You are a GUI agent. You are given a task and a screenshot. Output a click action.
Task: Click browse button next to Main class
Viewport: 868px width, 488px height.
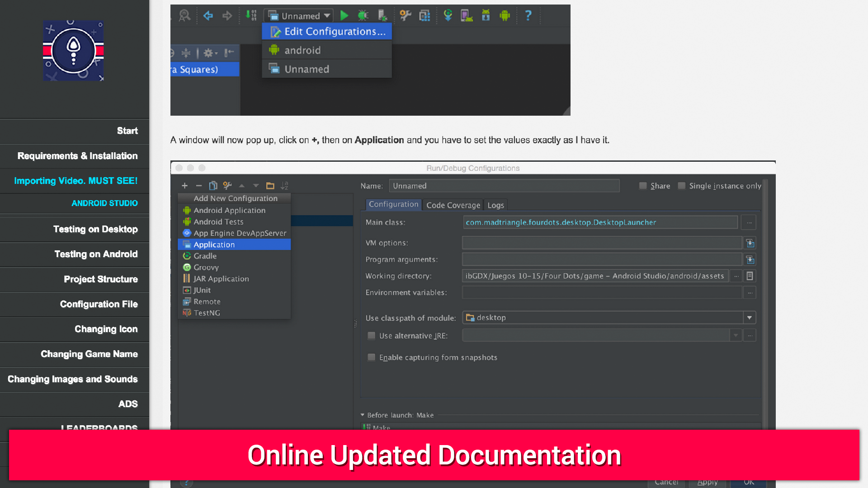point(749,222)
